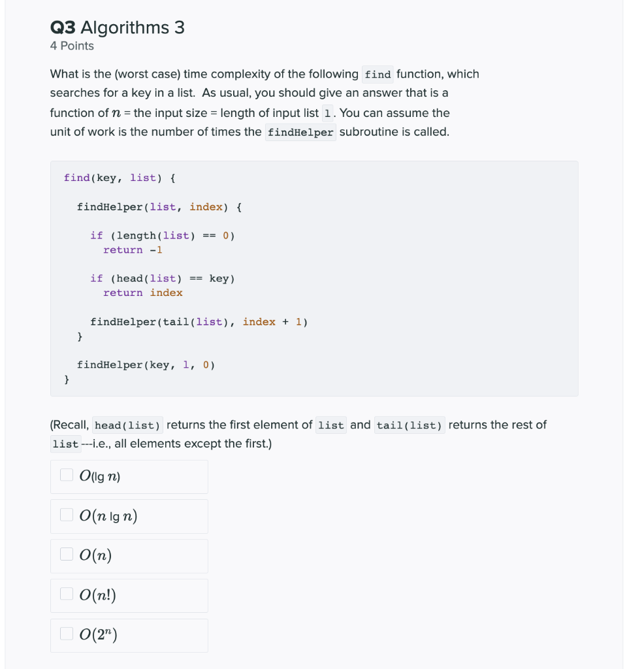Screen dimensions: 644x669
Task: Check the O(n!) answer checkbox
Action: (x=66, y=594)
